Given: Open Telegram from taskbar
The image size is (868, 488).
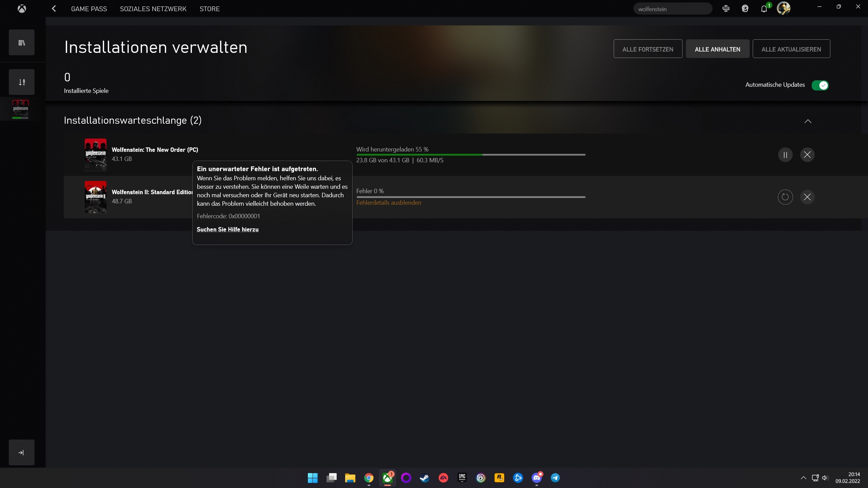Looking at the screenshot, I should click(x=555, y=478).
